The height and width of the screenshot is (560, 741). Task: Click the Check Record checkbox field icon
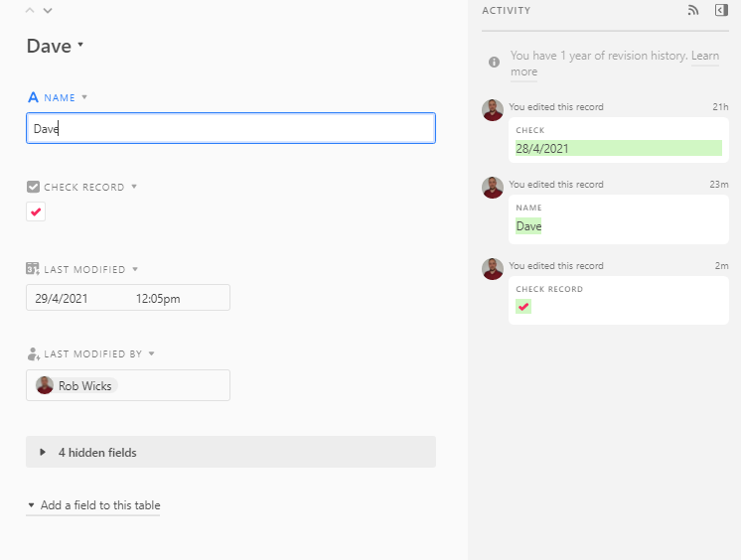(33, 187)
